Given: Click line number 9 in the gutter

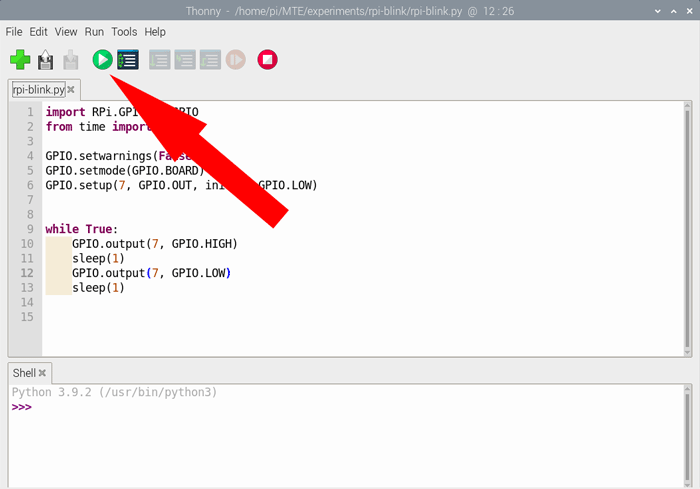Looking at the screenshot, I should pyautogui.click(x=30, y=229).
